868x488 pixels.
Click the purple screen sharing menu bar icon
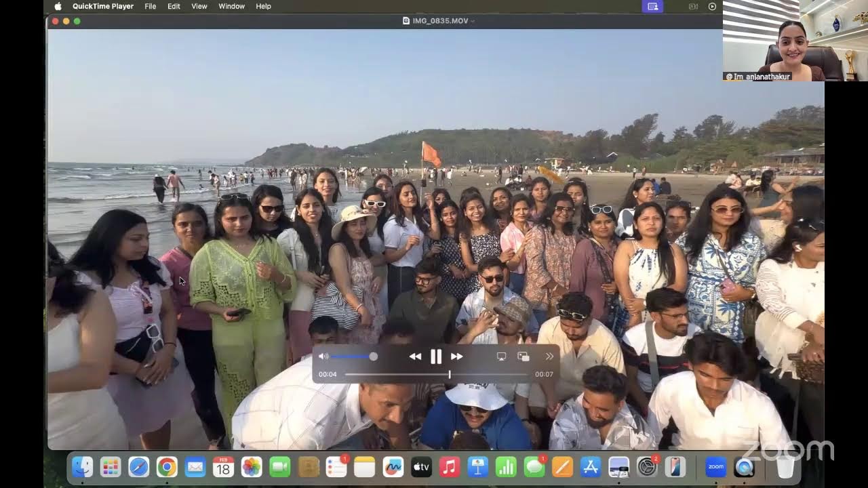coord(652,6)
